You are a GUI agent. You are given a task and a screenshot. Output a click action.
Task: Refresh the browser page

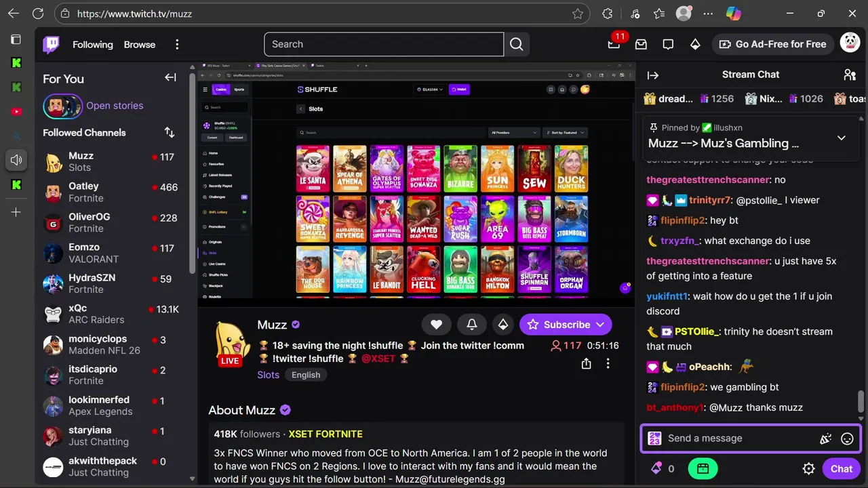(38, 14)
